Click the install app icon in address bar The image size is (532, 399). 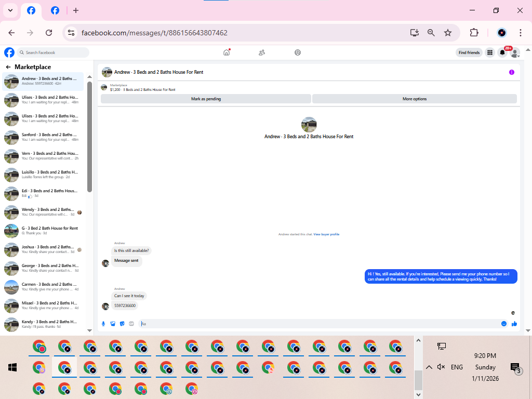414,33
